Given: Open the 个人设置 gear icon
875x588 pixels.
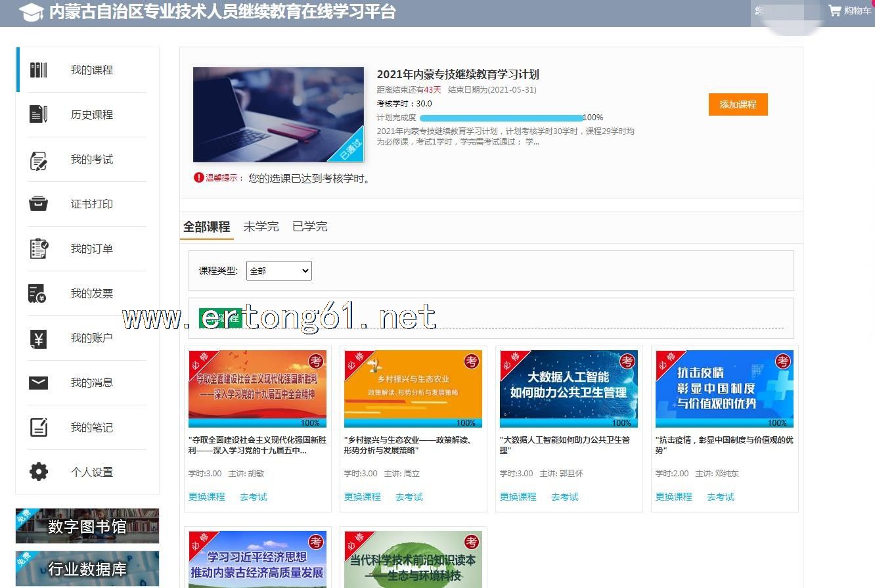Looking at the screenshot, I should pos(39,472).
